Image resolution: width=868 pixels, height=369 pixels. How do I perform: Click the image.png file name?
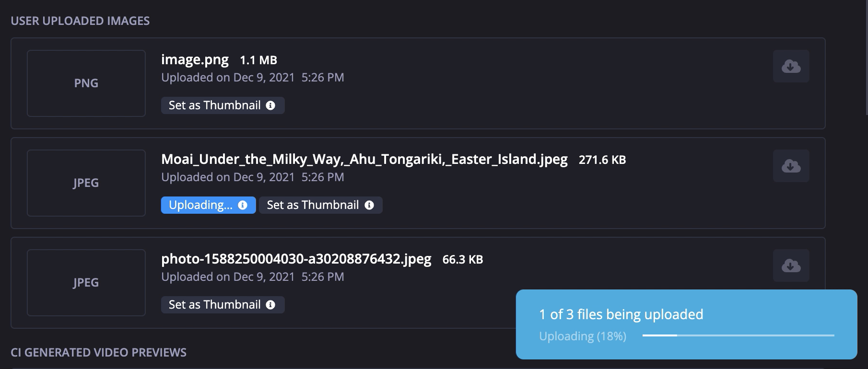pyautogui.click(x=195, y=60)
